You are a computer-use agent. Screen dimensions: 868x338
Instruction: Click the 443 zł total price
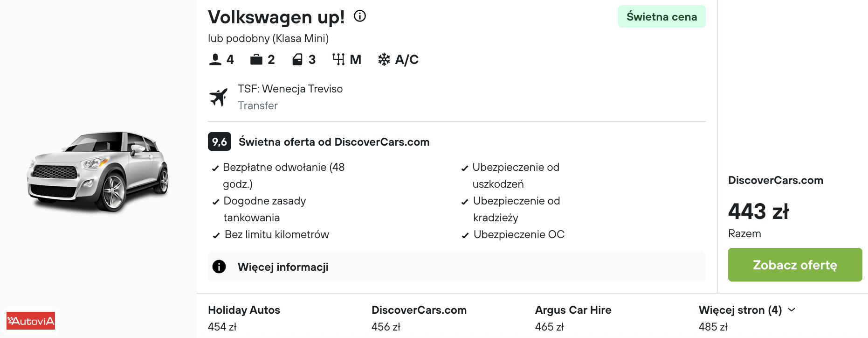point(758,211)
